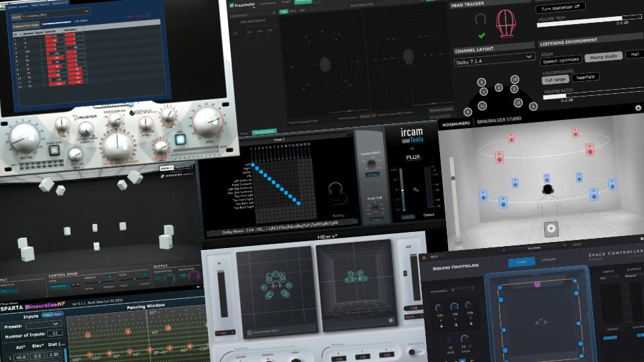This screenshot has height=362, width=644.
Task: Select speaker number 3 in channel layout
Action: pyautogui.click(x=498, y=87)
